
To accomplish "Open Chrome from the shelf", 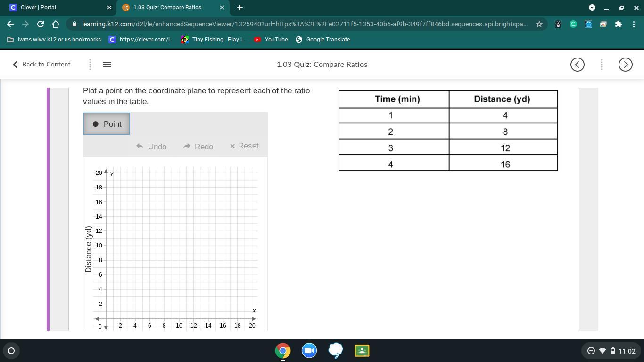I will pyautogui.click(x=283, y=351).
